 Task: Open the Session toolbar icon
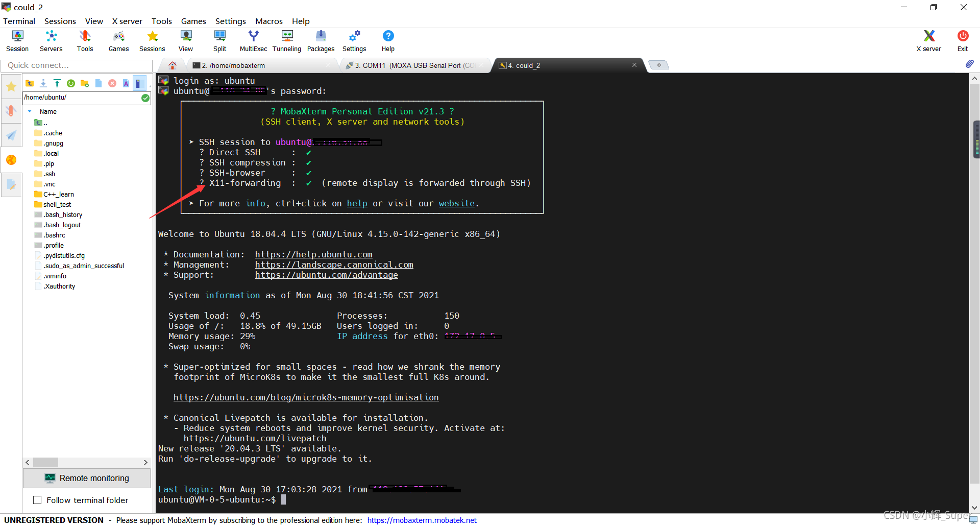pyautogui.click(x=17, y=41)
